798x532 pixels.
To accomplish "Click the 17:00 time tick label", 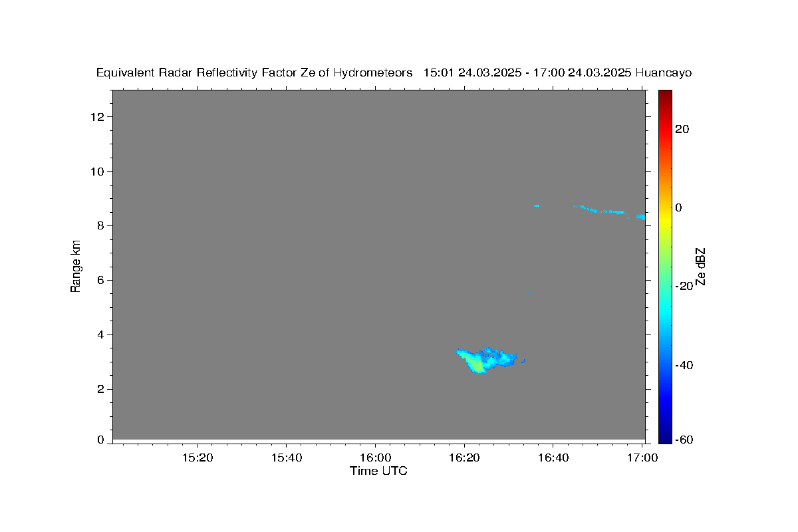I will click(x=642, y=458).
